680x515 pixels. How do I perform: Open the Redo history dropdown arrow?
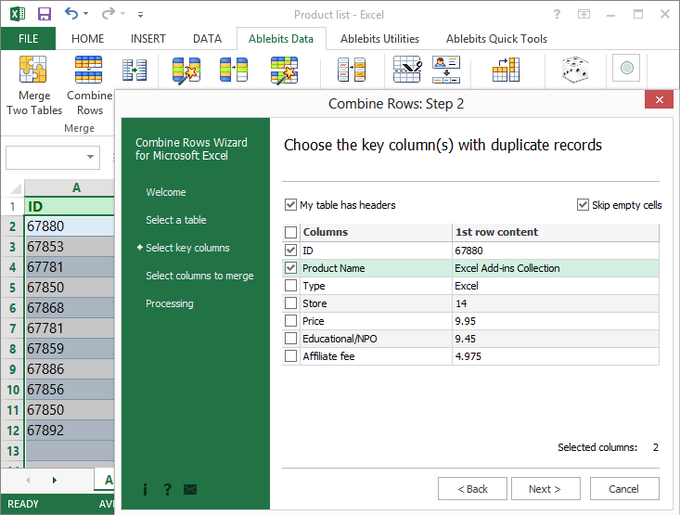[123, 14]
